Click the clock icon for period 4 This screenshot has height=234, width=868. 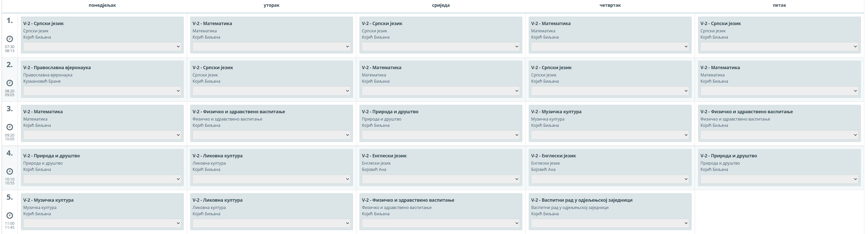(x=10, y=171)
